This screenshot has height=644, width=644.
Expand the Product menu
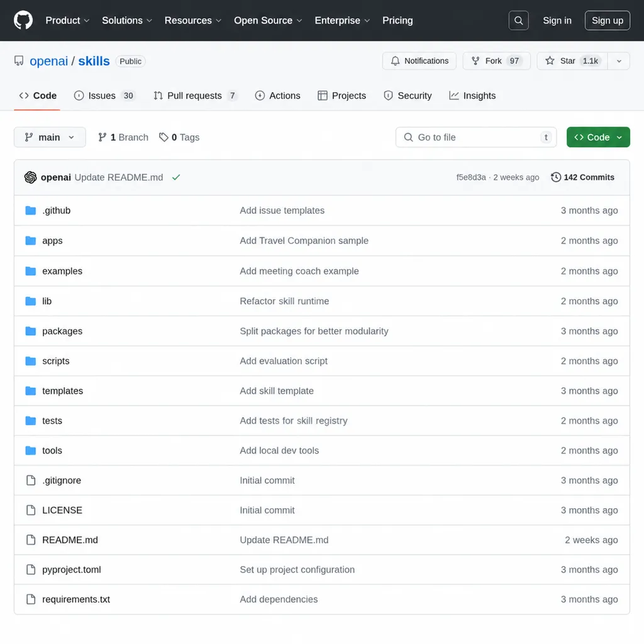tap(67, 21)
